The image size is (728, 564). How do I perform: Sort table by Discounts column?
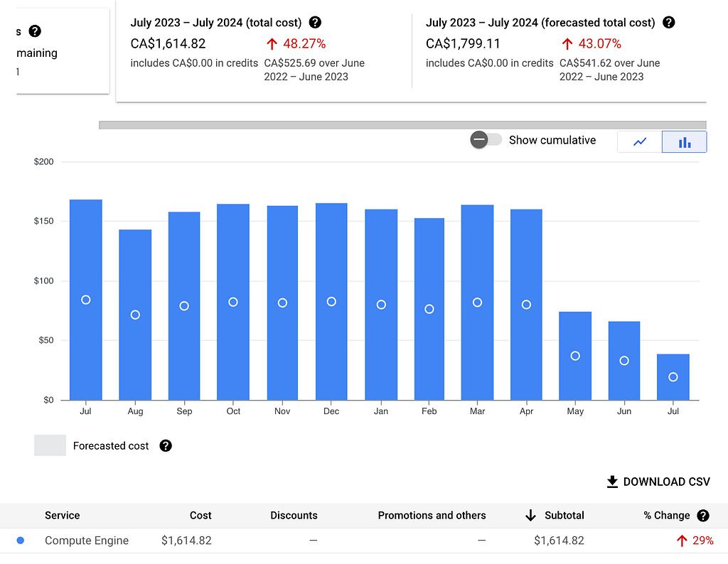point(294,515)
